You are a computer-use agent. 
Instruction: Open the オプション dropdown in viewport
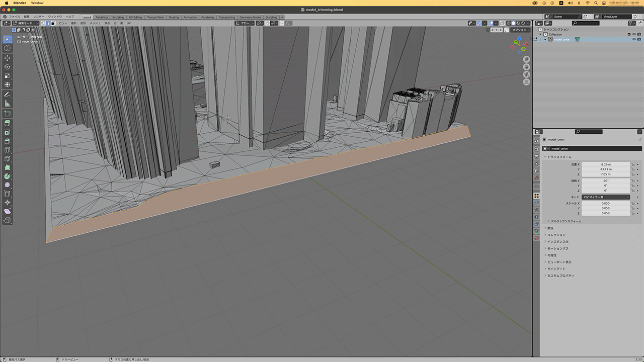click(520, 30)
